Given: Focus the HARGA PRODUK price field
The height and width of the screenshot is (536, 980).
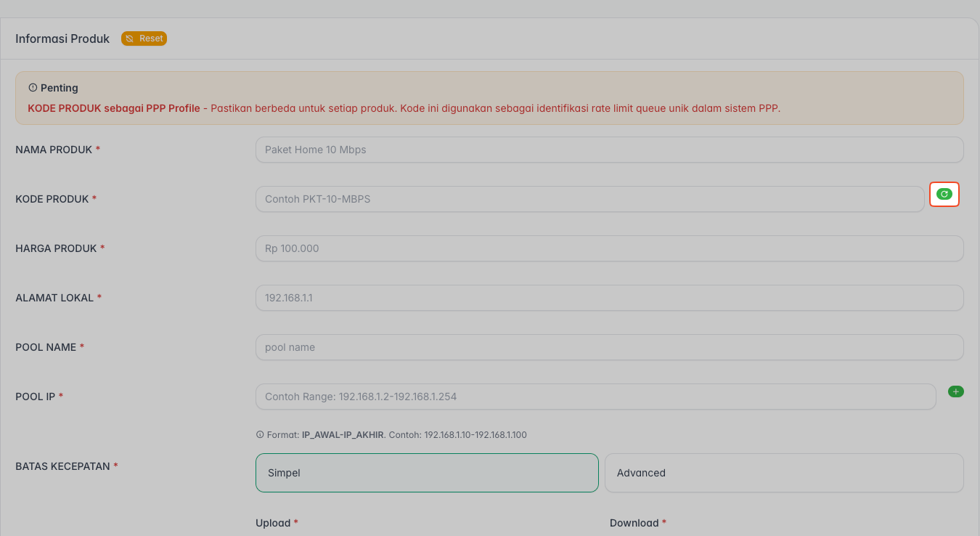Looking at the screenshot, I should click(610, 248).
